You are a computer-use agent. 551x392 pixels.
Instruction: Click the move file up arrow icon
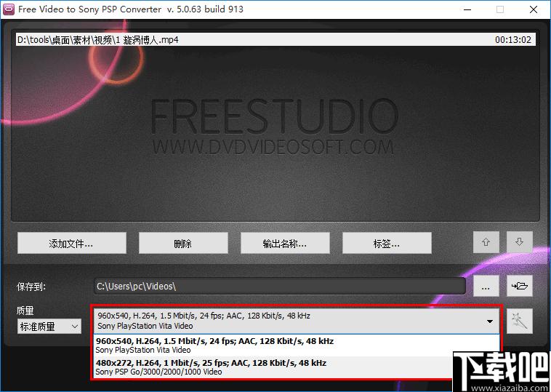[486, 242]
